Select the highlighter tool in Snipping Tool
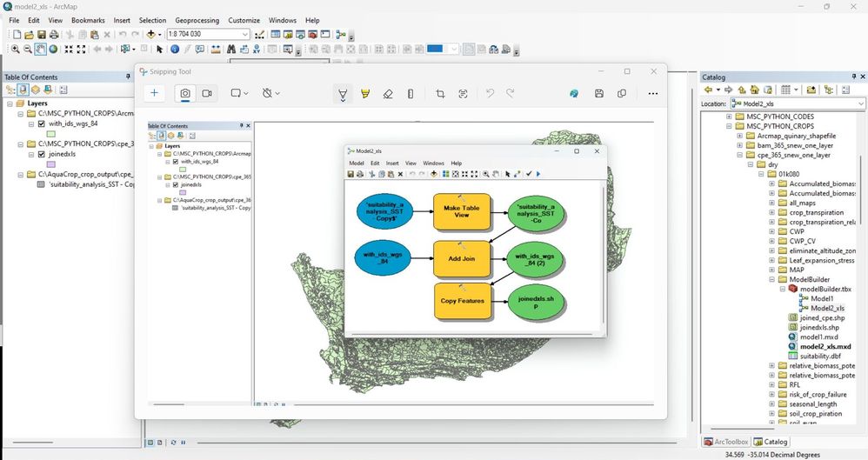Screen dimensions: 868x460 [x=365, y=94]
